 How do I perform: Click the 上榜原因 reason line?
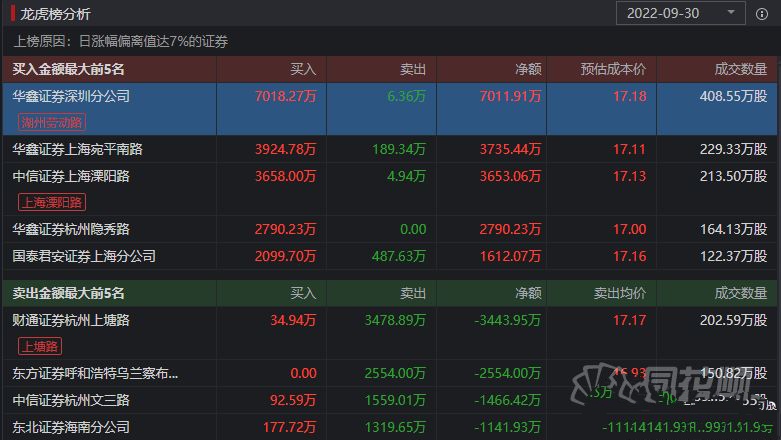point(121,41)
